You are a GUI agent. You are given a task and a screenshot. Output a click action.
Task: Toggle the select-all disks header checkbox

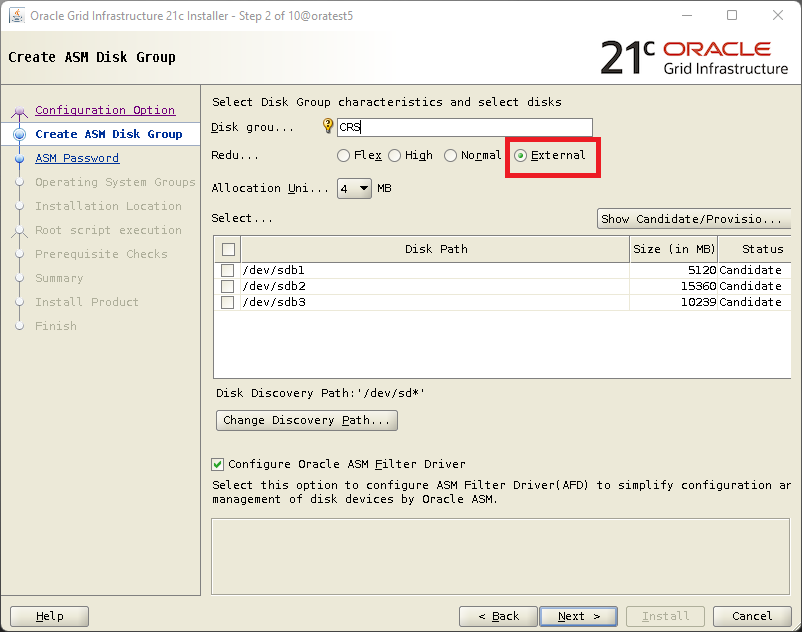click(x=229, y=250)
